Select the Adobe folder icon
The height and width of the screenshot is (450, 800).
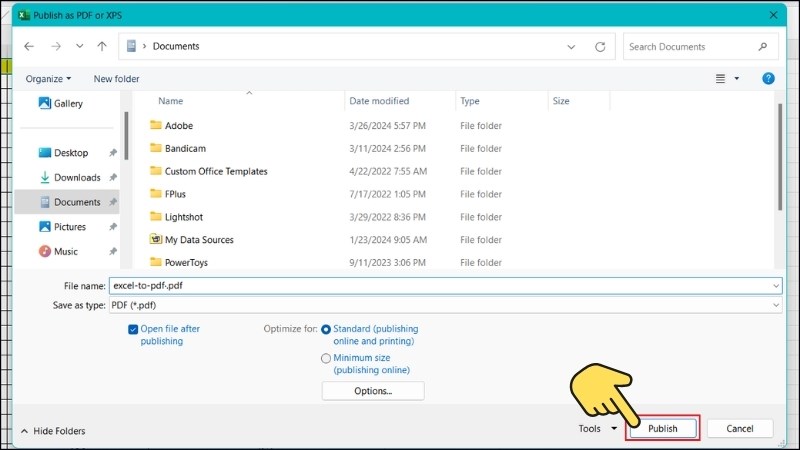(155, 126)
